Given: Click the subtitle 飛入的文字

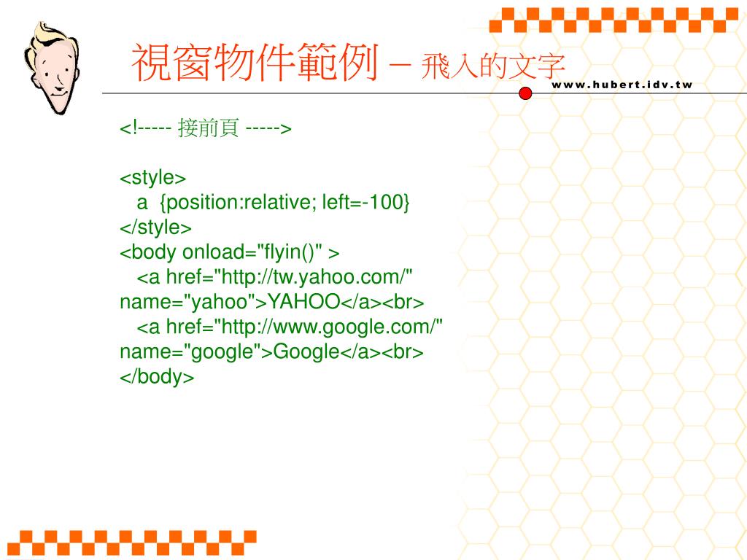Looking at the screenshot, I should (x=492, y=66).
